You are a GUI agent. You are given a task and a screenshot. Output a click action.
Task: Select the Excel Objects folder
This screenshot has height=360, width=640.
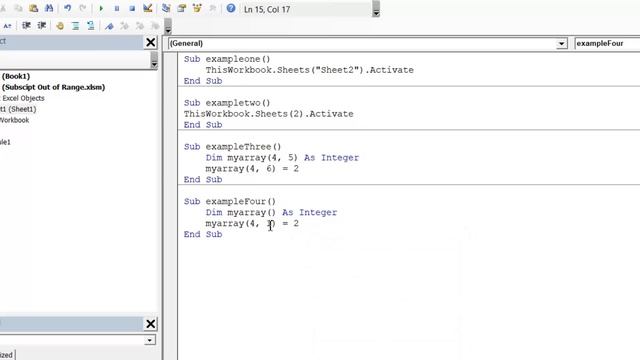tap(23, 98)
